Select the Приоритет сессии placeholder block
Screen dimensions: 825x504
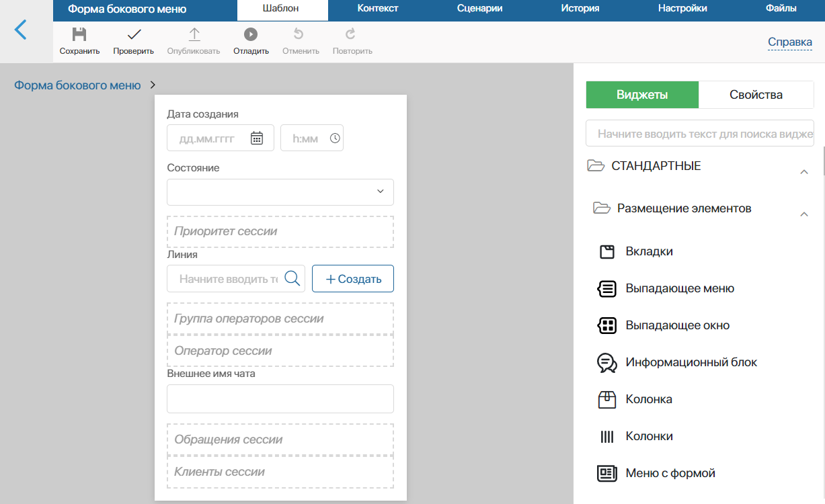pos(280,231)
